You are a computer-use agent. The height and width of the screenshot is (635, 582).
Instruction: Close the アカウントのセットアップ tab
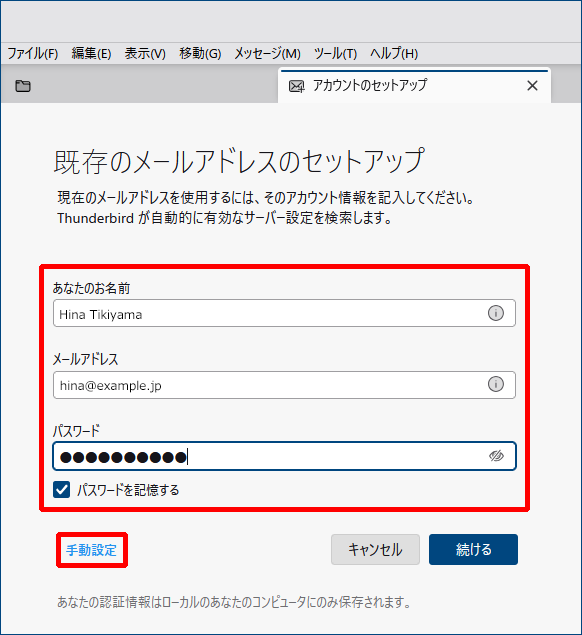pyautogui.click(x=532, y=85)
